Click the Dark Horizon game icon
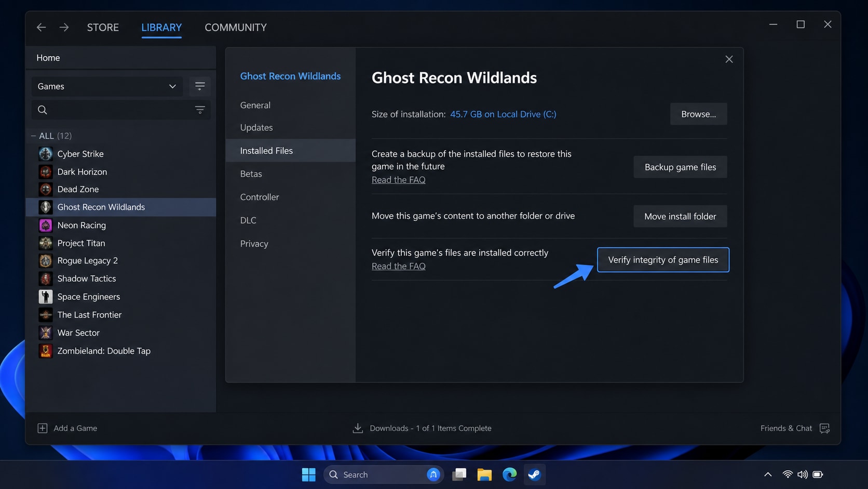The width and height of the screenshot is (868, 489). [46, 171]
